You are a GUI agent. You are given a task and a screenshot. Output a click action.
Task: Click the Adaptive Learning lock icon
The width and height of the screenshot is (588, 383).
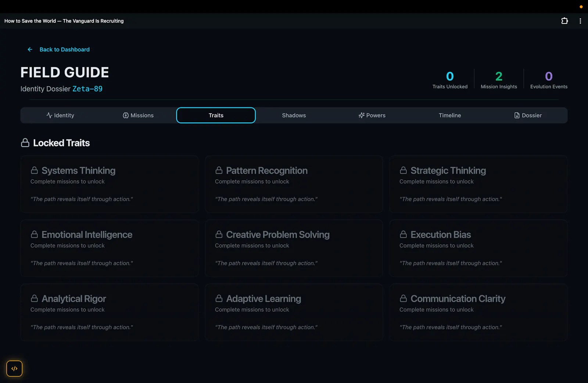pos(219,298)
